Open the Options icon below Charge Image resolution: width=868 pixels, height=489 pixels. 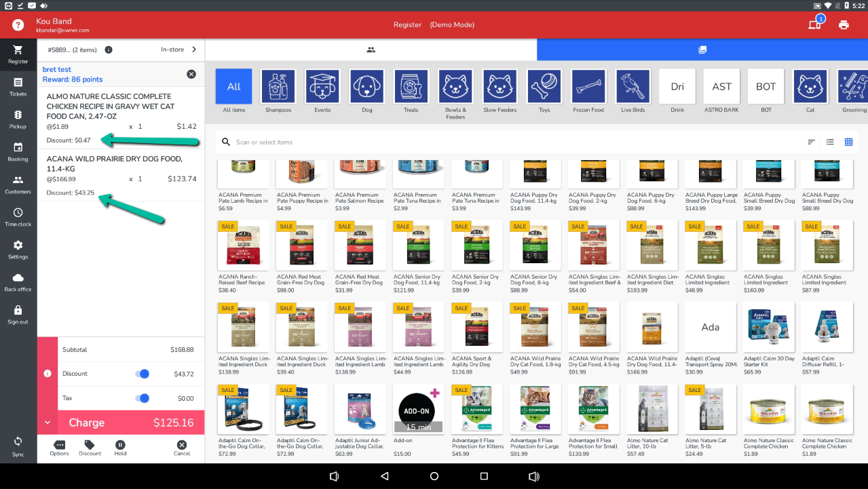point(59,448)
